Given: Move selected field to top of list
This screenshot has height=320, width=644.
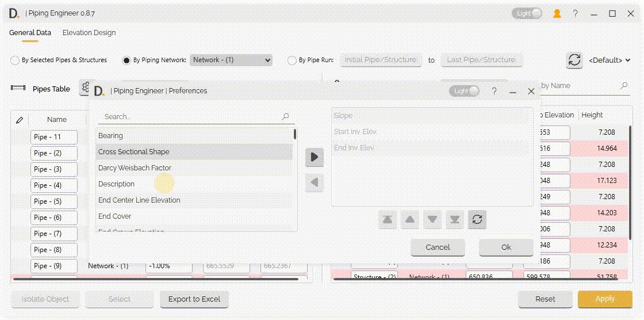Looking at the screenshot, I should [x=389, y=219].
